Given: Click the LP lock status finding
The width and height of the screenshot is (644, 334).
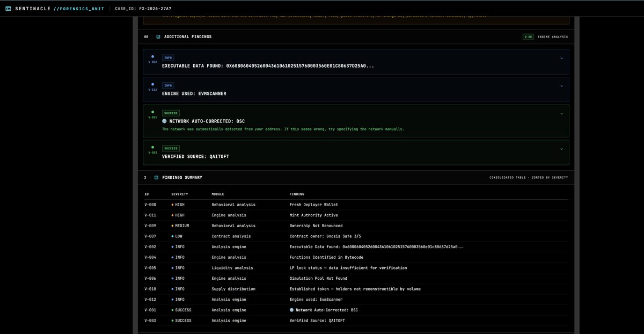Looking at the screenshot, I should (x=348, y=268).
